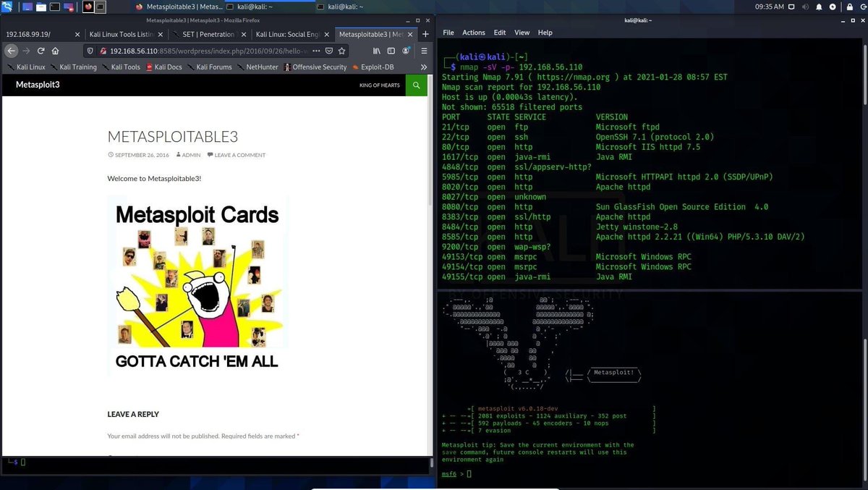Screen dimensions: 868x490
Task: Click the green search icon on WordPress site
Action: click(x=416, y=85)
